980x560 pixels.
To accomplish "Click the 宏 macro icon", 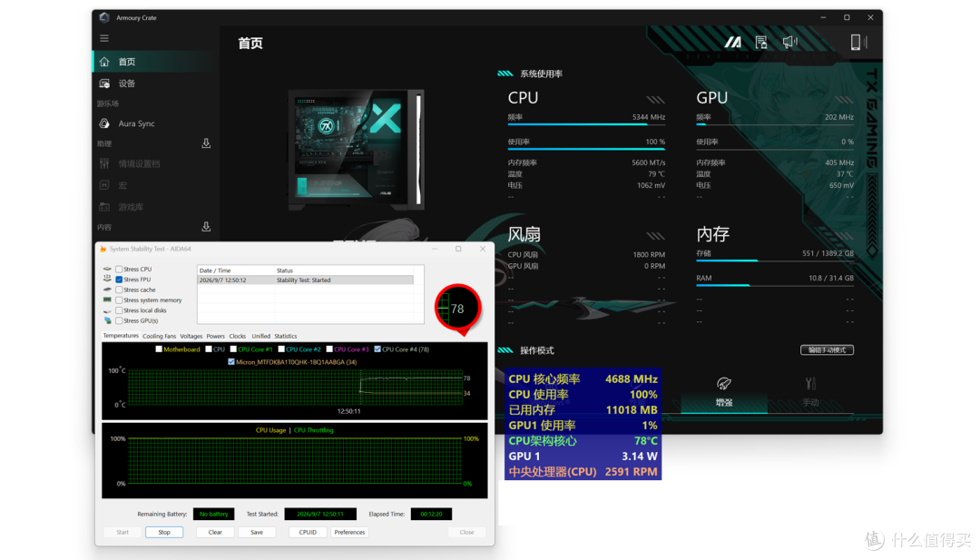I will tap(104, 185).
